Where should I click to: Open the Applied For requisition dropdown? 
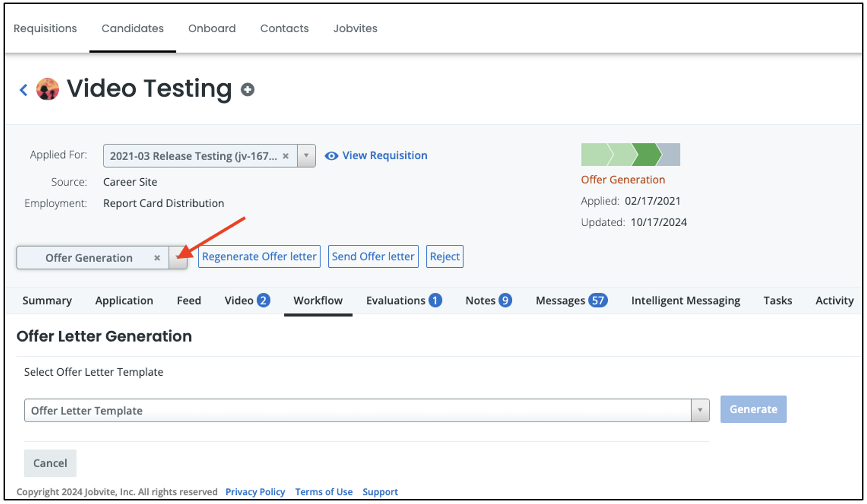[306, 156]
